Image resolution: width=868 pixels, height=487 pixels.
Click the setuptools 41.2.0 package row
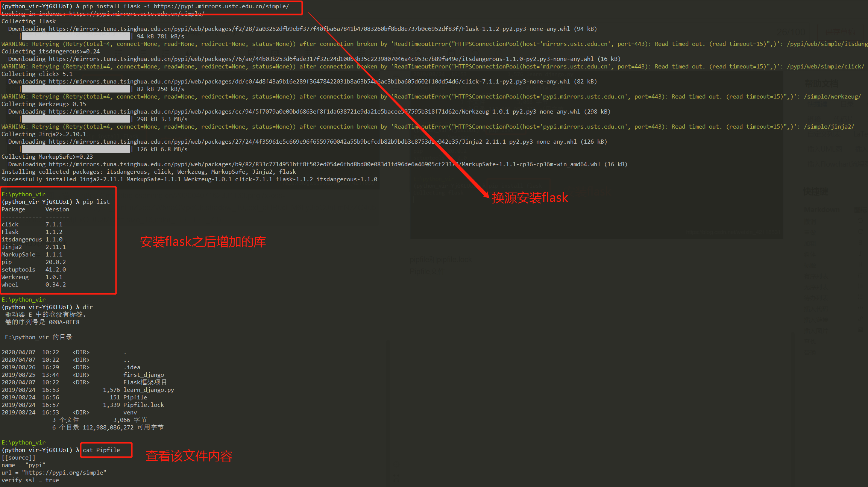[33, 270]
